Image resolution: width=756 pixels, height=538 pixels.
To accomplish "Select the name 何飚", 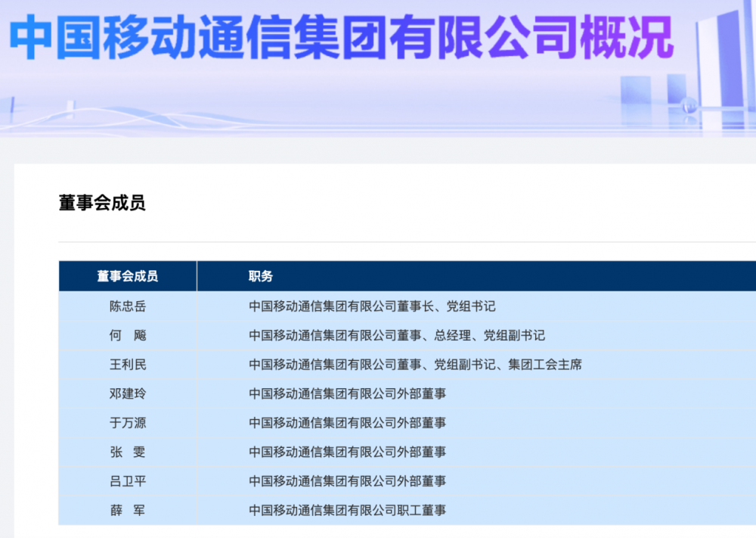I will coord(128,335).
